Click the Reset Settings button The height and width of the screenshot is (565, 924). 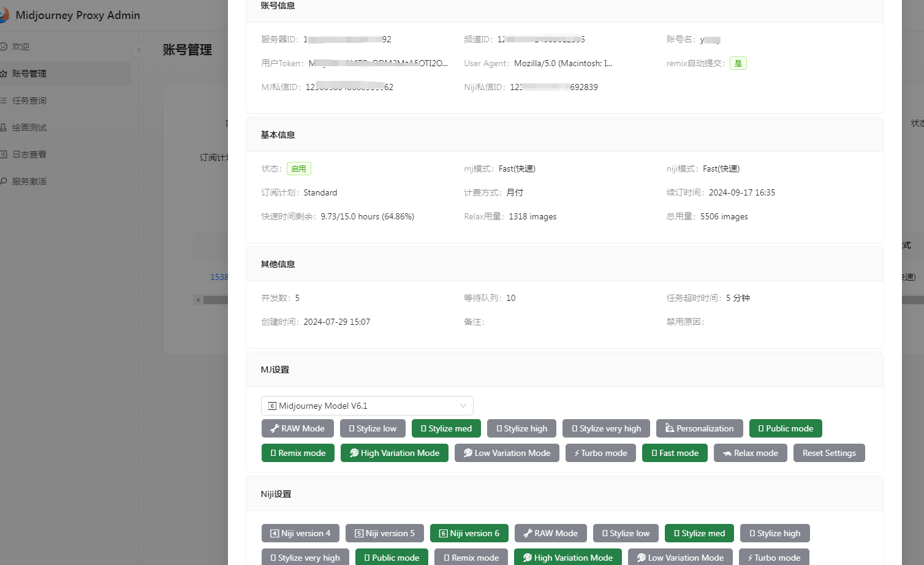point(829,453)
